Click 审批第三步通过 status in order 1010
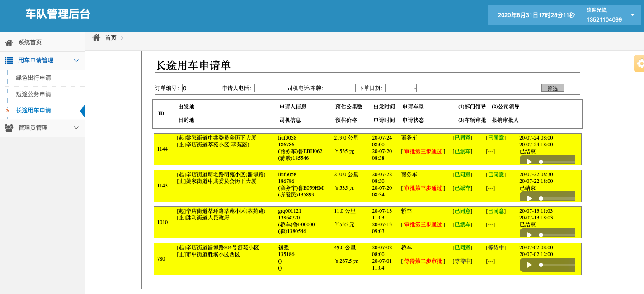This screenshot has width=644, height=294. (423, 224)
